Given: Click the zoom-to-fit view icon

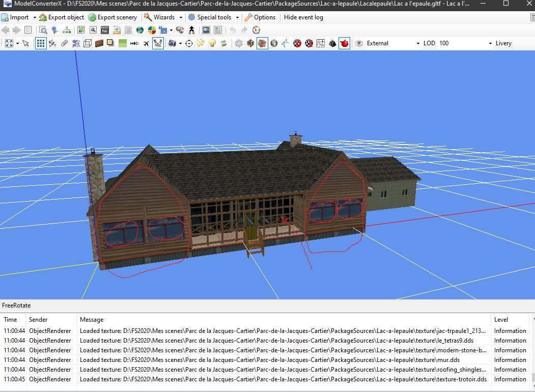Looking at the screenshot, I should (x=9, y=43).
